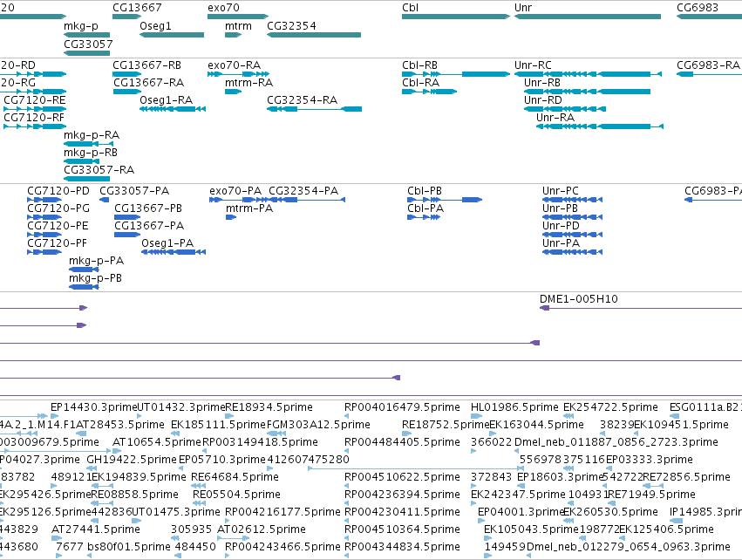
Task: Click the CG33057-PA protein label
Action: (x=134, y=191)
